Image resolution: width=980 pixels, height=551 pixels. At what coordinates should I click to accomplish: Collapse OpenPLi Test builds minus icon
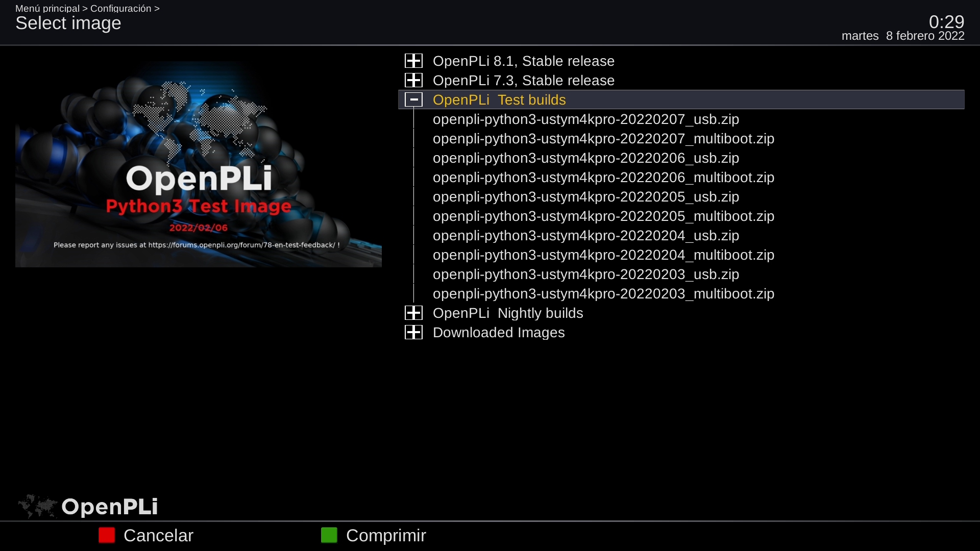pyautogui.click(x=413, y=99)
